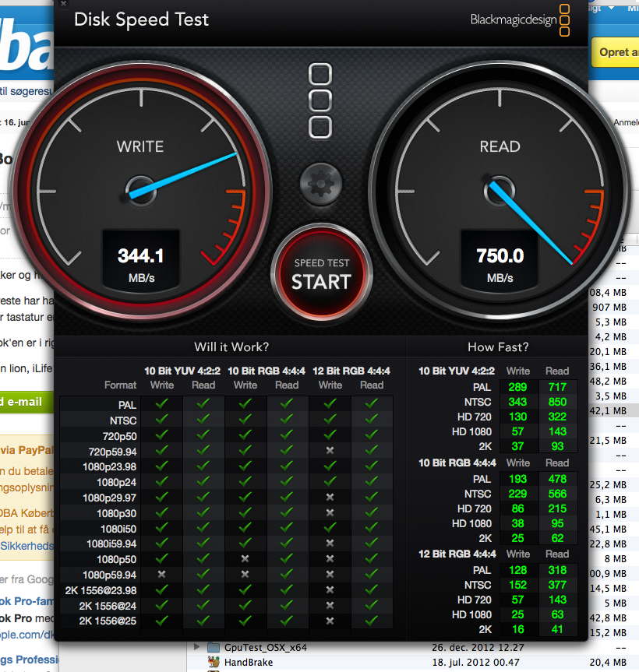
Task: Open settings via the gear icon
Action: click(321, 185)
